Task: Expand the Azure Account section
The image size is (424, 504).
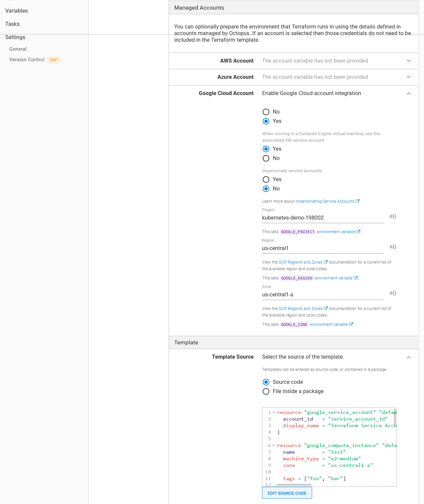Action: [408, 77]
